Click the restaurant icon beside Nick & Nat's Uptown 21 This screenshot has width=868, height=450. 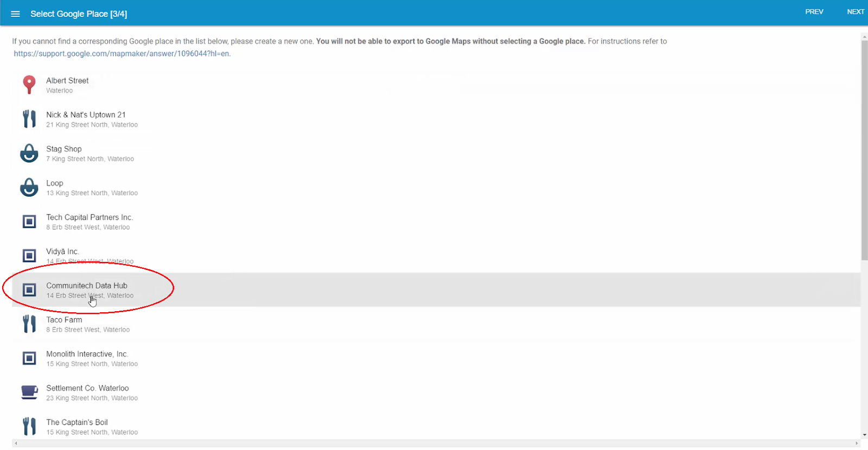tap(29, 119)
